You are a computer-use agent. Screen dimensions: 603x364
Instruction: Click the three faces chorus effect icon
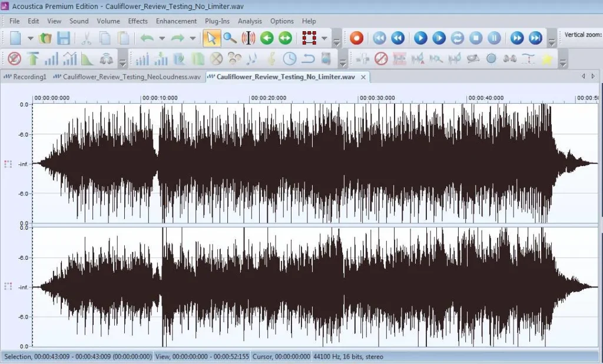point(234,59)
